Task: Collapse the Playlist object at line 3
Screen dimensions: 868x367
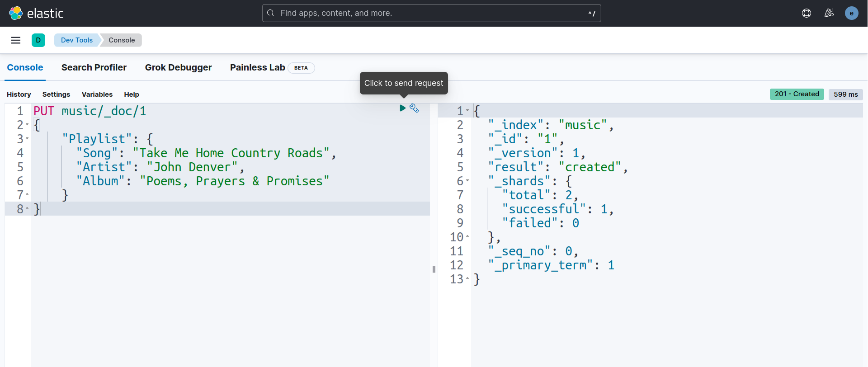Action: pyautogui.click(x=27, y=139)
